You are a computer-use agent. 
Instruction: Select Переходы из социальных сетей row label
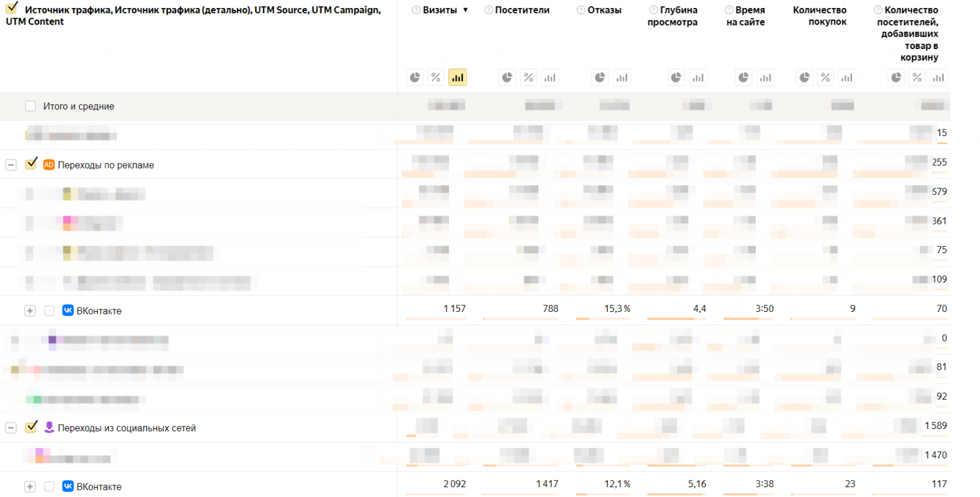tap(127, 428)
